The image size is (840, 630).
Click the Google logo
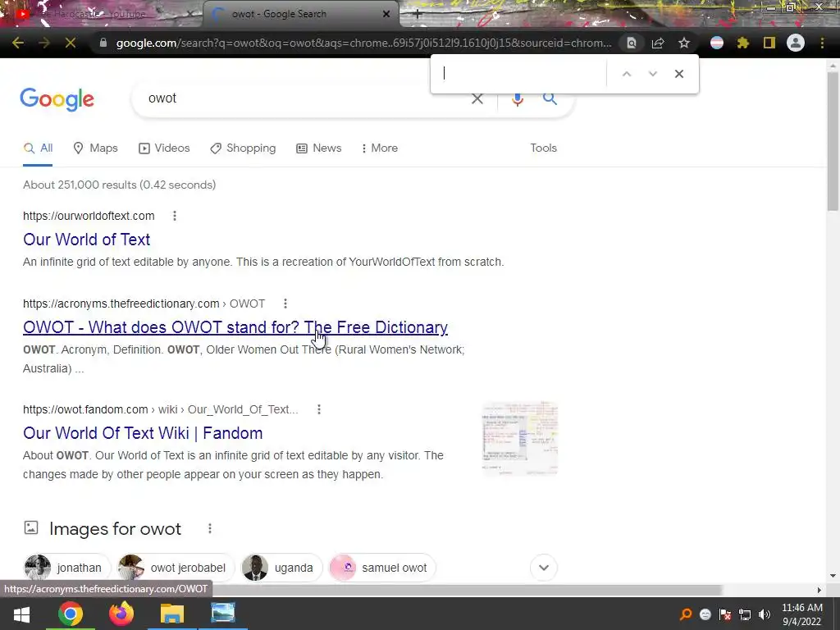[x=57, y=99]
